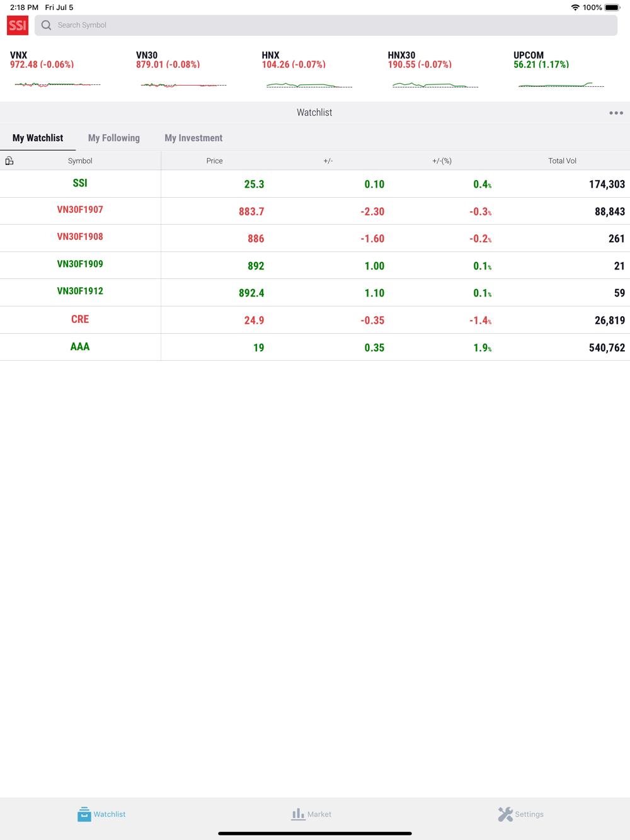Toggle the lock icon beside Symbol header

[9, 161]
